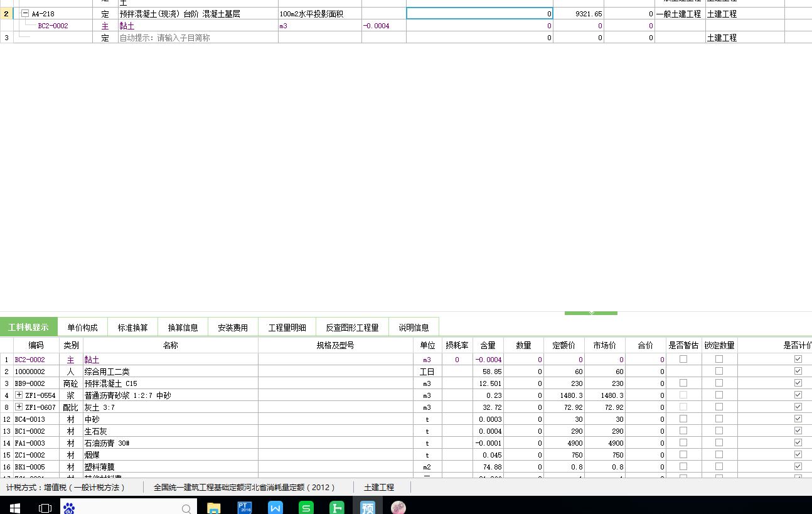
Task: Switch to the 工程量明细 tab
Action: (287, 327)
